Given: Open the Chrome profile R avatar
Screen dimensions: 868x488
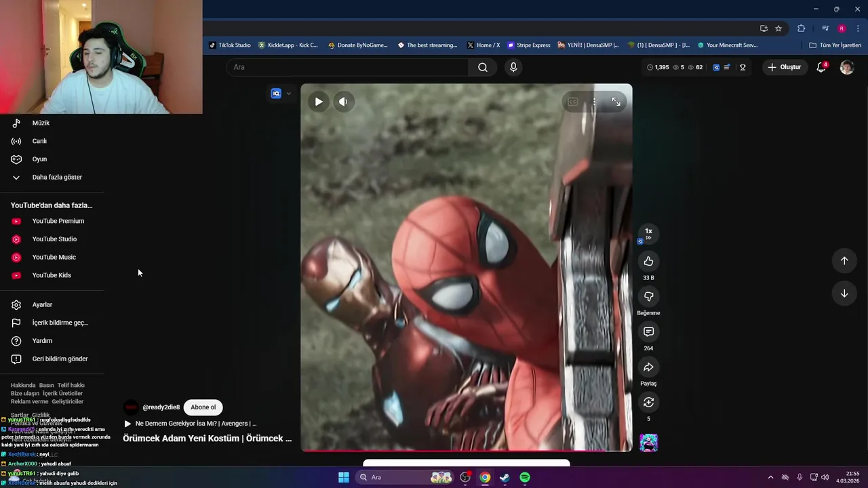Looking at the screenshot, I should pos(842,28).
